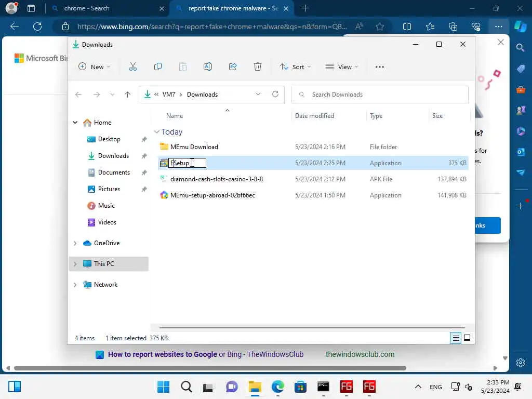Sort files by Type column header
Viewport: 532px width, 399px height.
[376, 116]
